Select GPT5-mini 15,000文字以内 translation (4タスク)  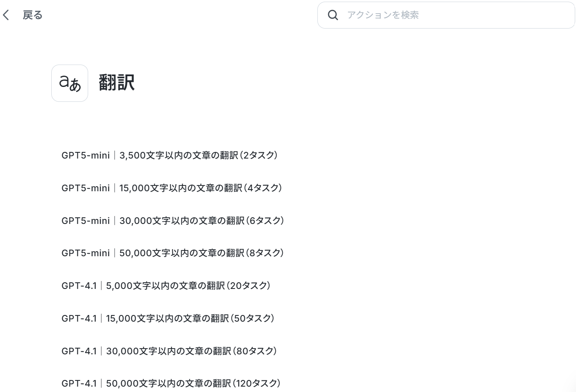tap(172, 188)
